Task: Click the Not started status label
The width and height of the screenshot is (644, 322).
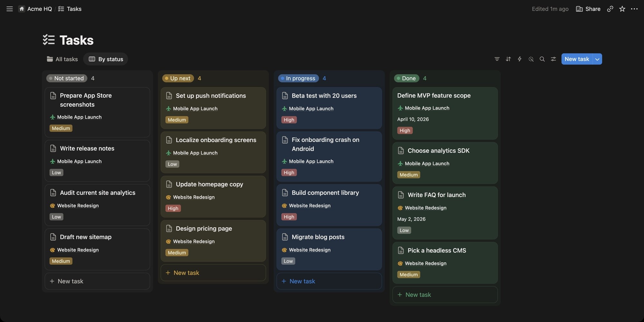Action: coord(67,78)
